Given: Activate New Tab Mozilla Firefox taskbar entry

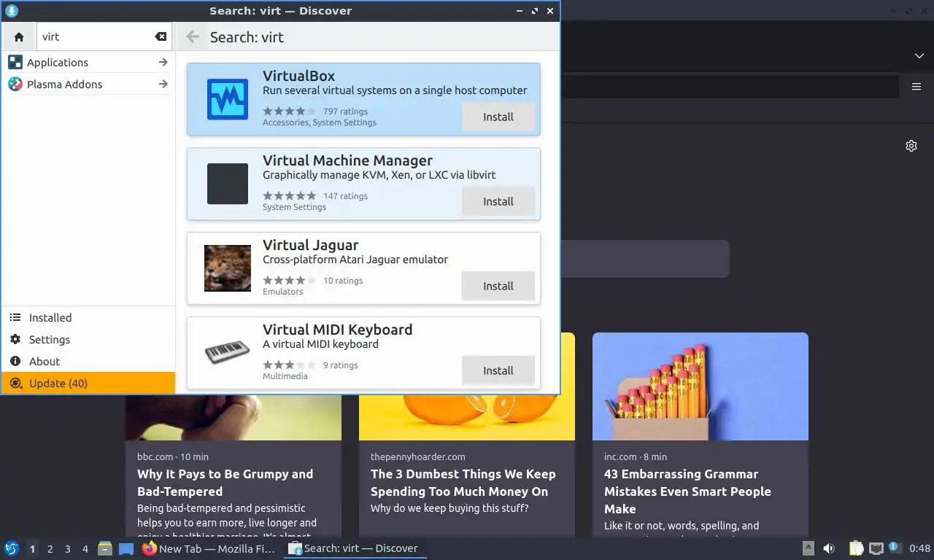Looking at the screenshot, I should tap(210, 548).
